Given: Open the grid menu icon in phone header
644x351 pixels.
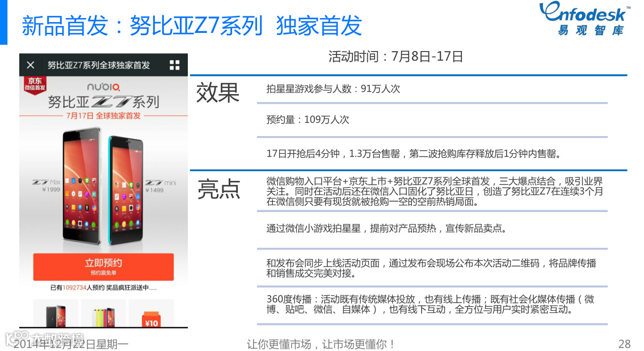Looking at the screenshot, I should click(175, 65).
